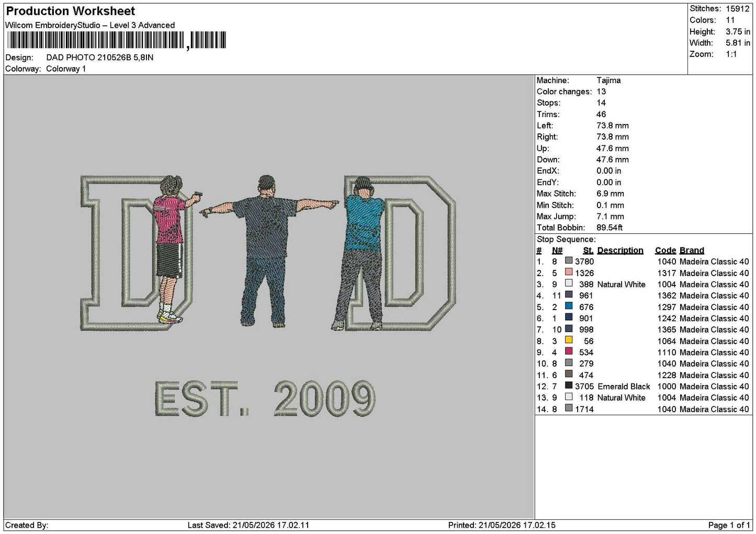Screen dimensions: 756x534
Task: Click 'Madeira Classic 40' in stop 1 row
Action: [x=714, y=262]
